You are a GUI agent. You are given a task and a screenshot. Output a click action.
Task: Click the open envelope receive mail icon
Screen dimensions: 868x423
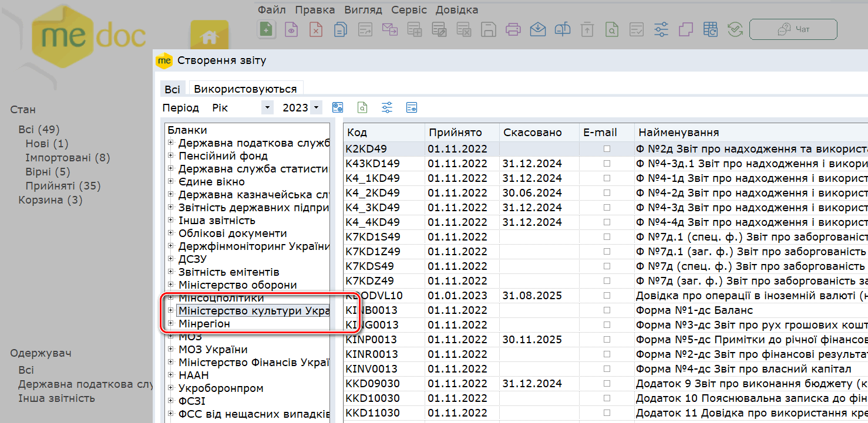pyautogui.click(x=537, y=29)
